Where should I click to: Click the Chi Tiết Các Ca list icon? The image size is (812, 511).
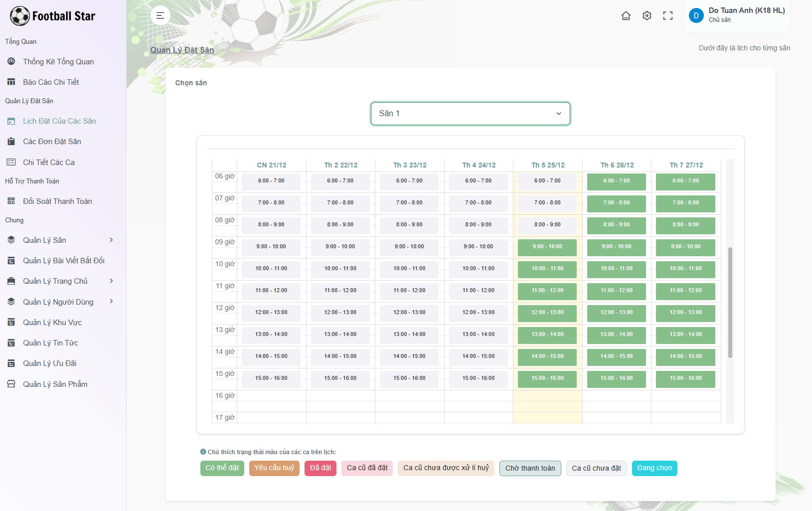pos(11,162)
